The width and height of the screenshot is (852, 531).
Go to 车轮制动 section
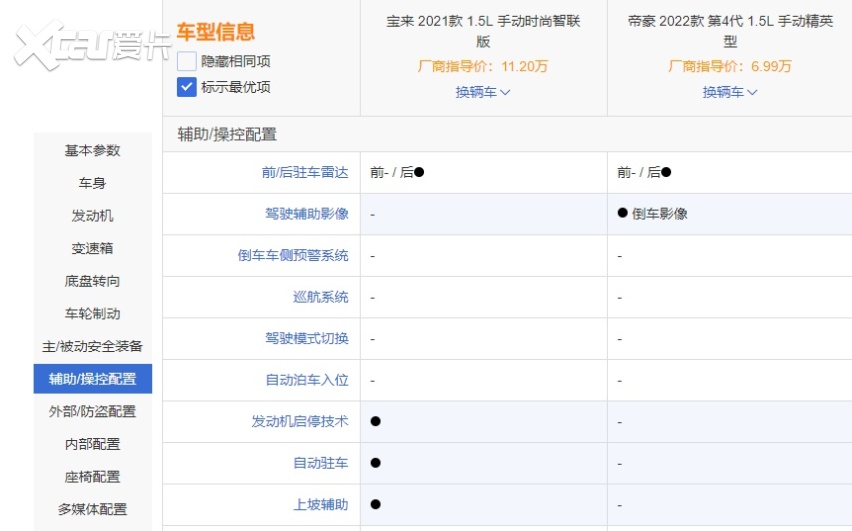coord(92,314)
